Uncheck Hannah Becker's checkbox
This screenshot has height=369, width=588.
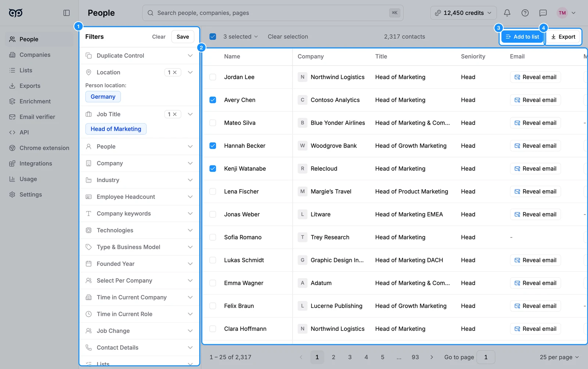pos(213,146)
